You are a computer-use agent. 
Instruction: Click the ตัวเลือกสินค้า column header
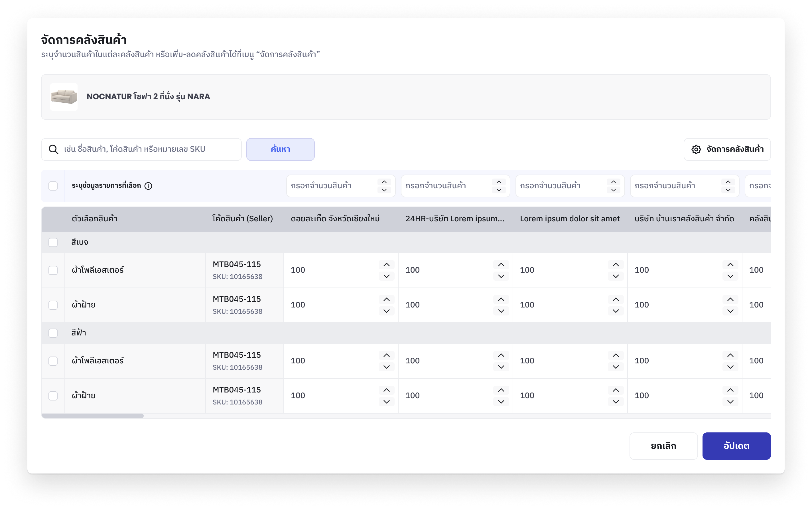click(94, 218)
